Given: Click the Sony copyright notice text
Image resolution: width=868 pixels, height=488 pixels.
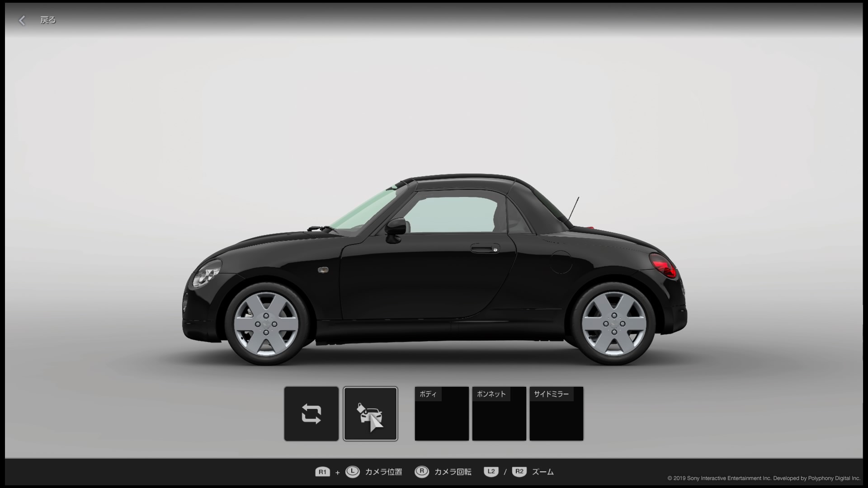Looking at the screenshot, I should tap(764, 478).
